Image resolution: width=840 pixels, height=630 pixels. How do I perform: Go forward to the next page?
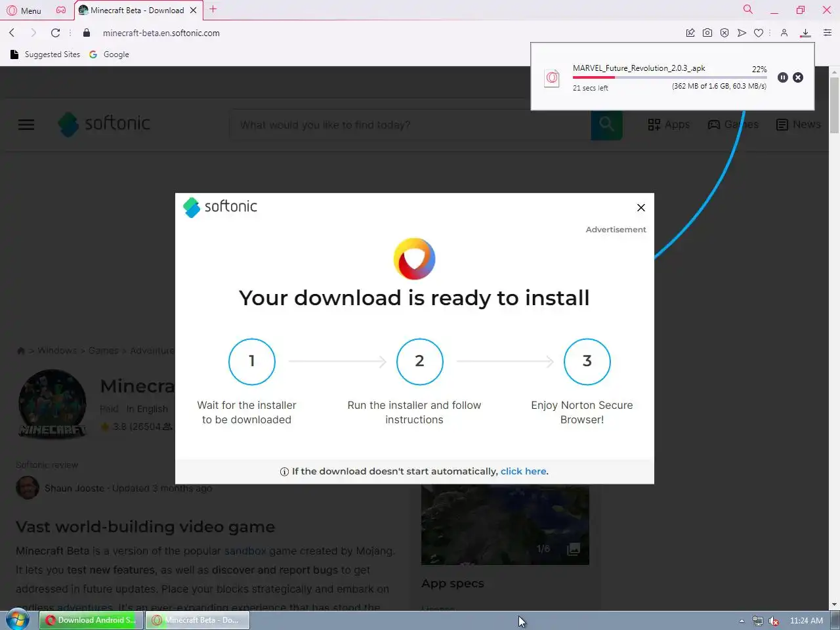[x=33, y=33]
